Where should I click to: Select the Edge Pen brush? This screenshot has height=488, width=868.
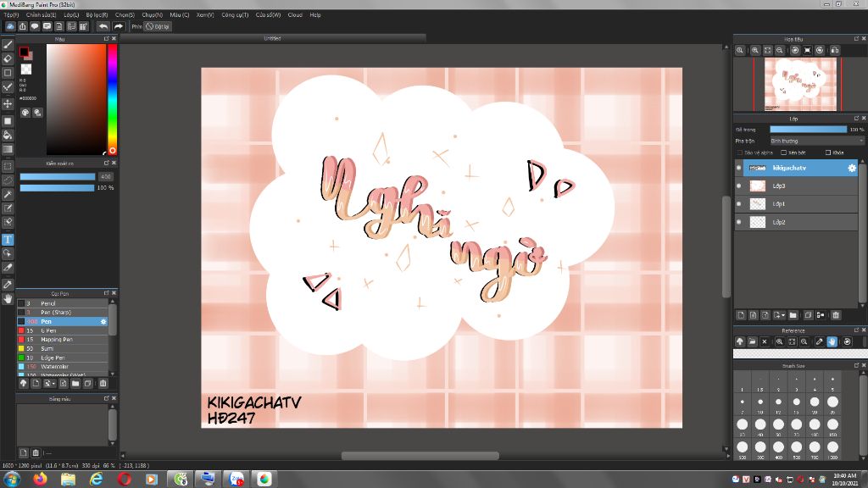tap(63, 358)
